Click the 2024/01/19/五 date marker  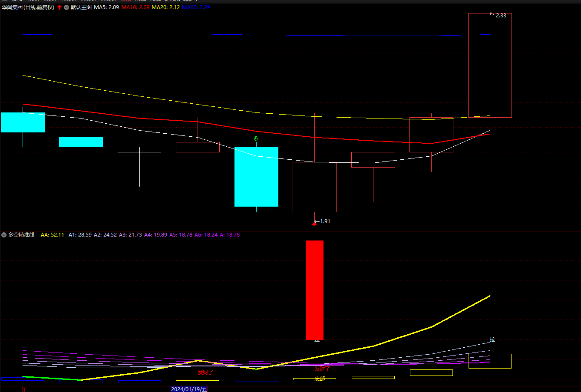(x=189, y=389)
